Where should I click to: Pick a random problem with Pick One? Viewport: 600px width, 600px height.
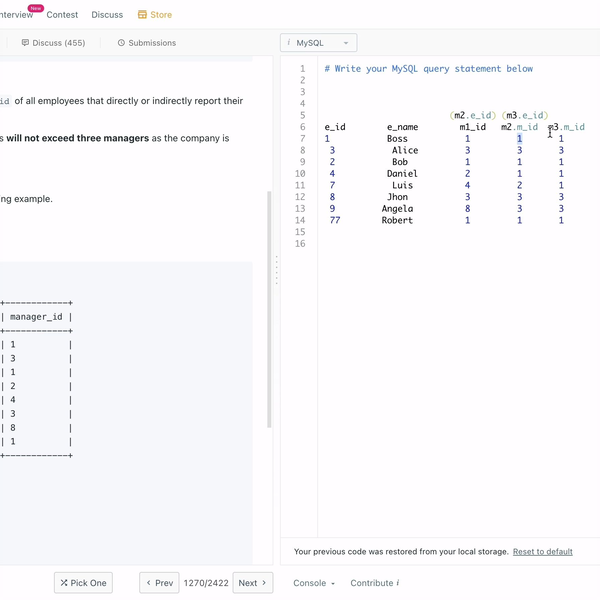click(x=83, y=583)
